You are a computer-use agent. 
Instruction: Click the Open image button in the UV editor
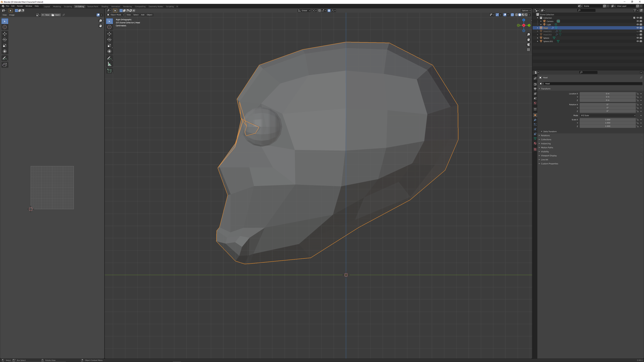(56, 15)
